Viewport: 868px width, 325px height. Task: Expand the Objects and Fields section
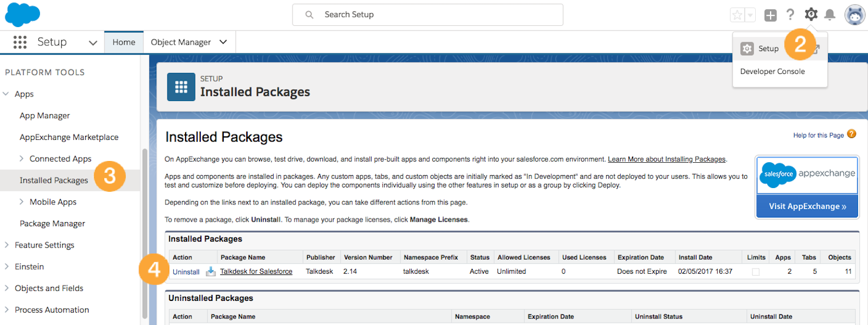(6, 288)
